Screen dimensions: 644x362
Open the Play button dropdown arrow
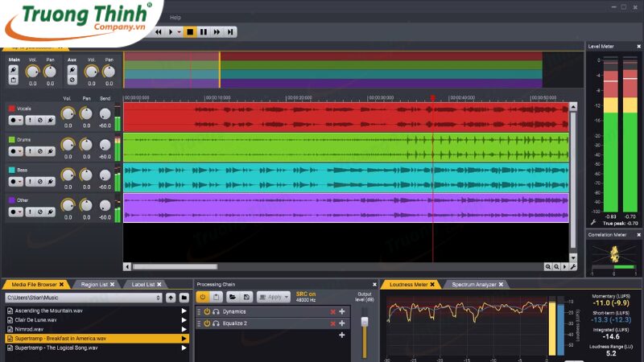tap(179, 32)
